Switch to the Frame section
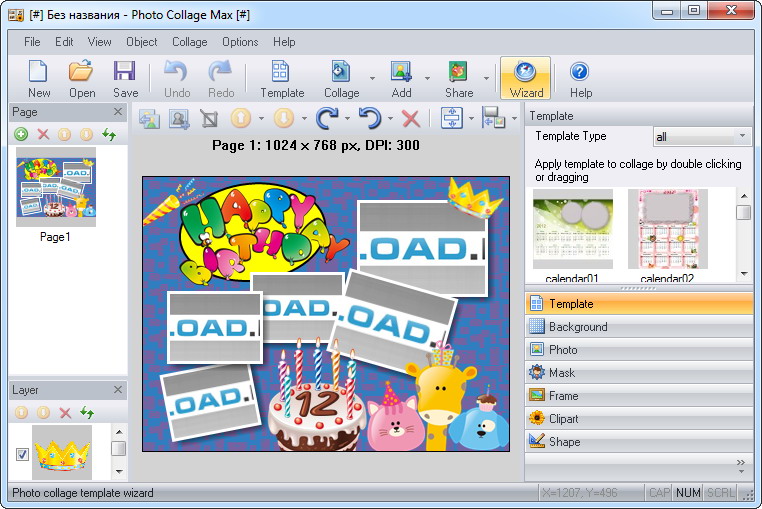 (639, 396)
